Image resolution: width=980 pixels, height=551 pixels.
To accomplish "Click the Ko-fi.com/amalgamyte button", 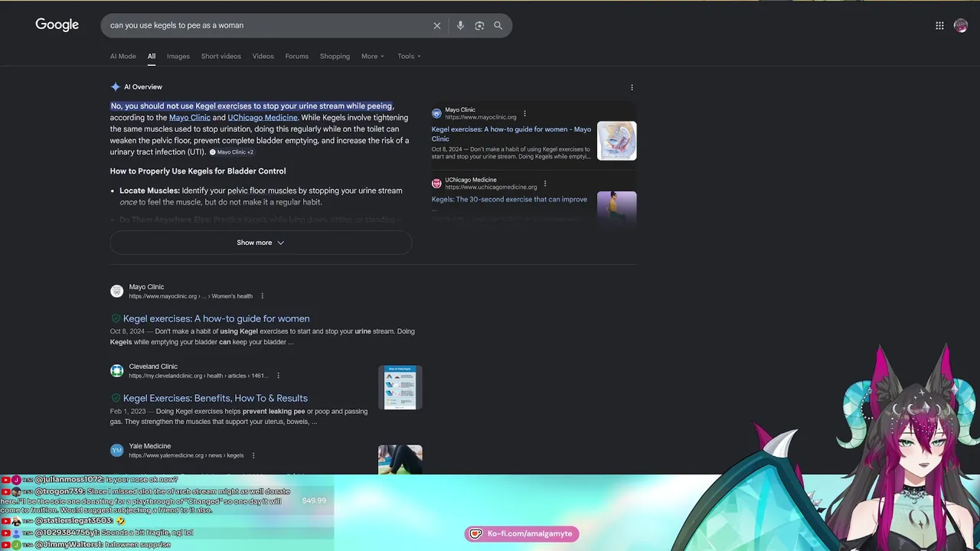I will (522, 533).
